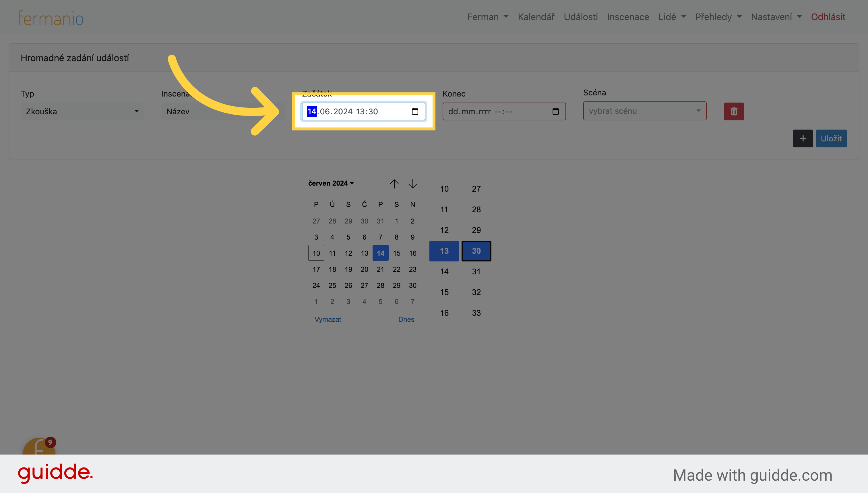Screen dimensions: 868x493
Task: Choose hour 11 in time picker
Action: [x=444, y=210]
